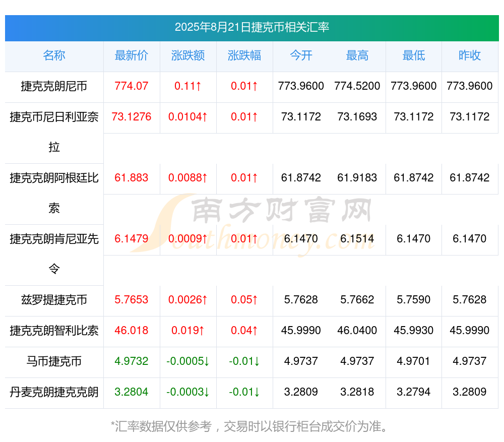Click the change amount 0.0009↑

coord(188,238)
